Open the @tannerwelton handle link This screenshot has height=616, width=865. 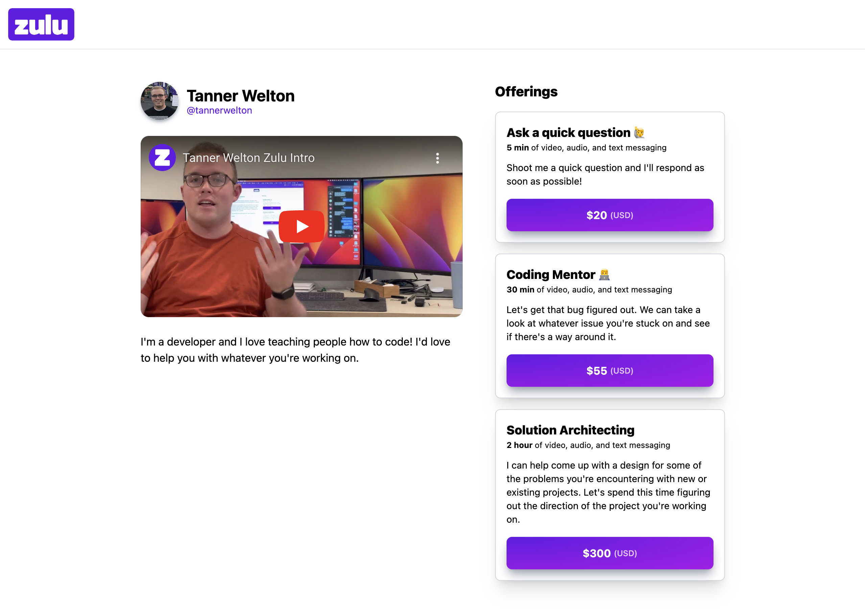219,110
